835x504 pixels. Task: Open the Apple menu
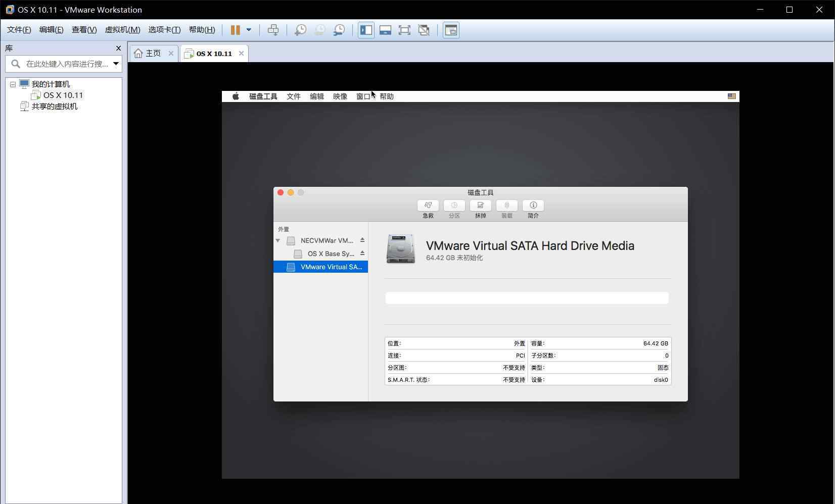(x=236, y=96)
